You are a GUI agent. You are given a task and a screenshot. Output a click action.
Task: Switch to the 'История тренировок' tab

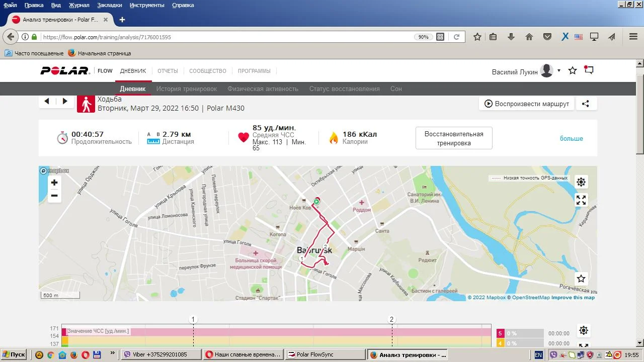[x=186, y=88]
